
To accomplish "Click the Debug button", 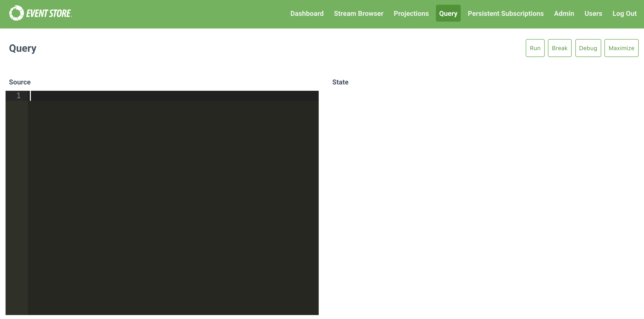I will click(588, 48).
